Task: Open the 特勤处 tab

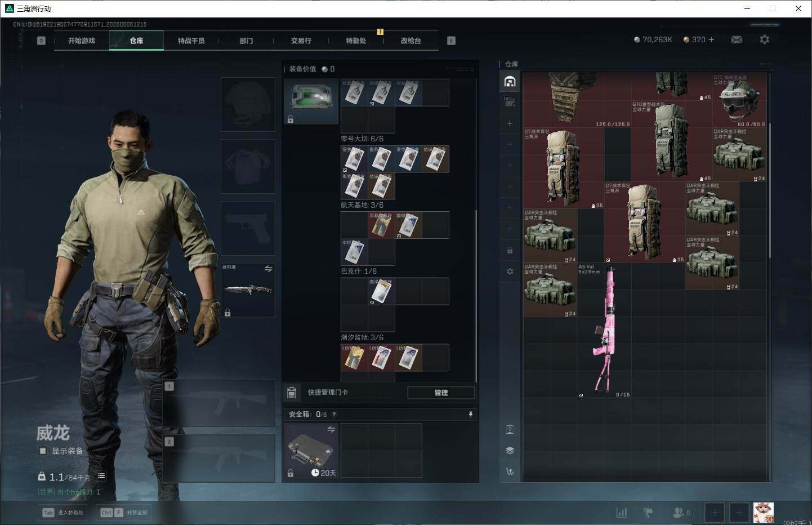Action: (x=356, y=41)
